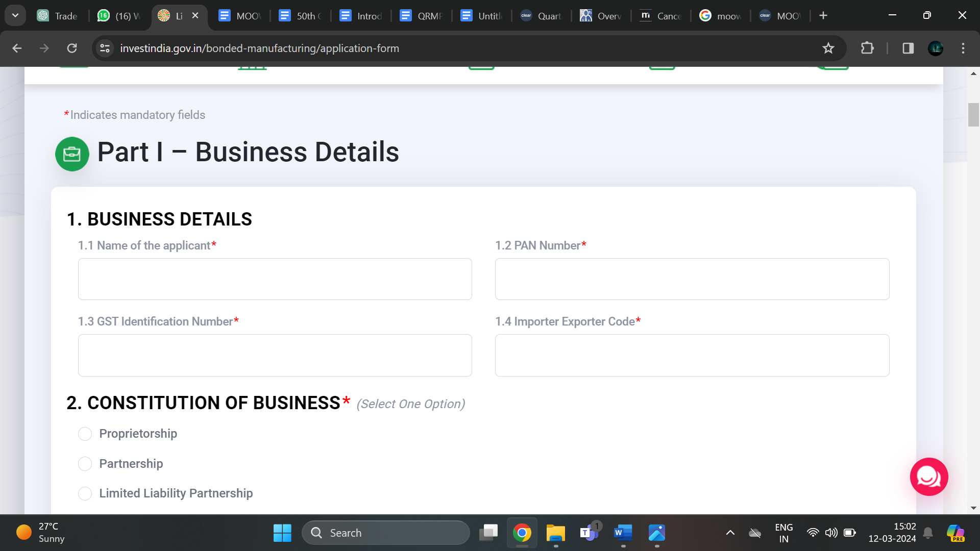Toggle the browser side panel icon
This screenshot has width=980, height=551.
tap(908, 48)
